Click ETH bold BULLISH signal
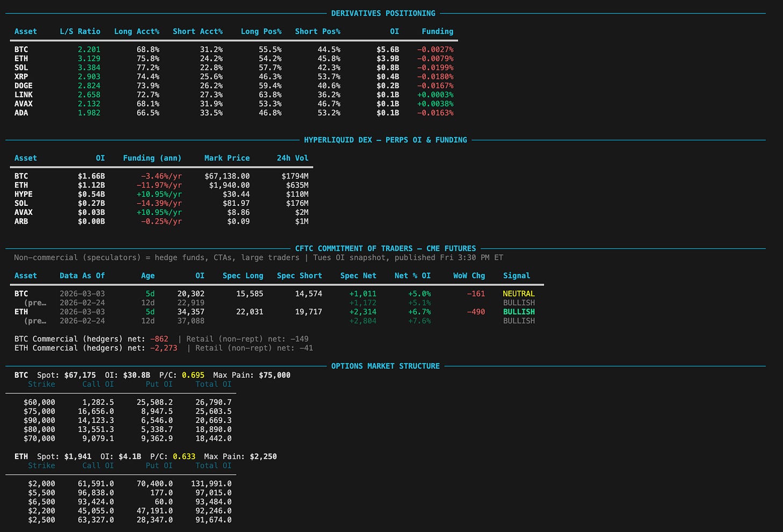Image resolution: width=783 pixels, height=532 pixels. tap(519, 312)
